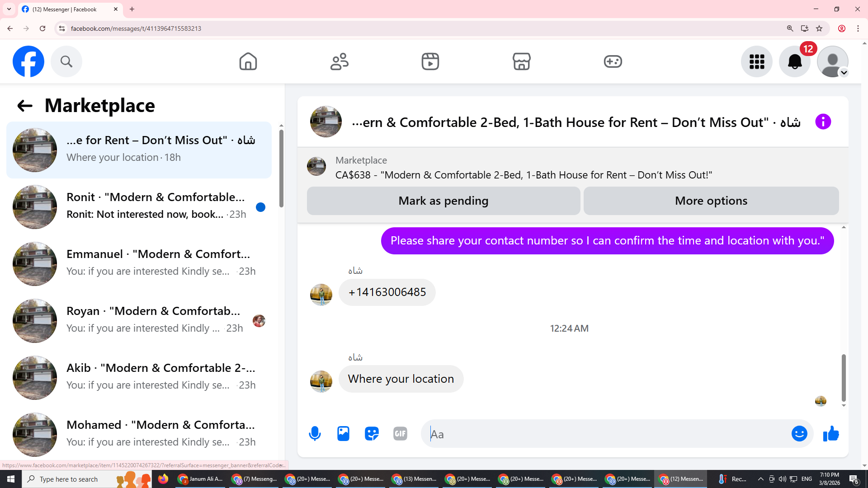This screenshot has width=868, height=488.
Task: Switch to the Marketplace tab icon
Action: [521, 61]
